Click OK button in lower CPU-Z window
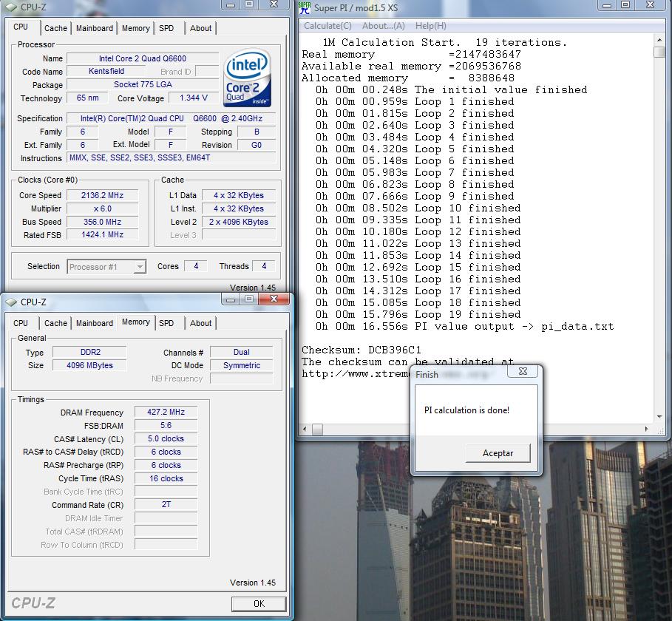 click(259, 603)
